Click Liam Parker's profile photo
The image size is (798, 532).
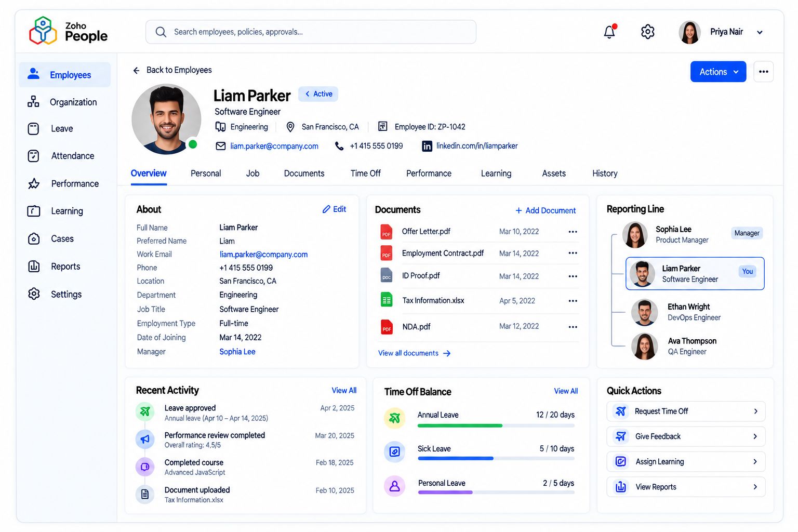166,119
